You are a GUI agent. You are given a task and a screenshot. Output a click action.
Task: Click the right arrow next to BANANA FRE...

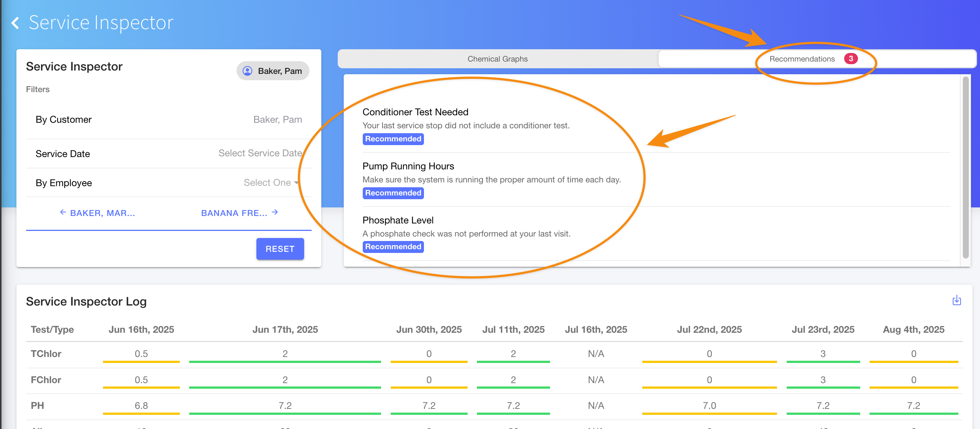click(275, 212)
